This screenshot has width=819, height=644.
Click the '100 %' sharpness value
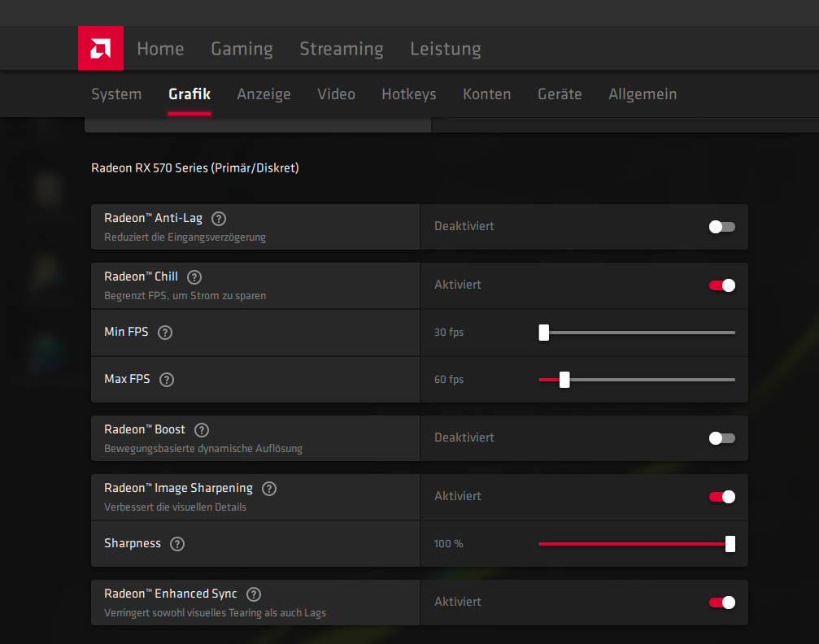pos(448,544)
